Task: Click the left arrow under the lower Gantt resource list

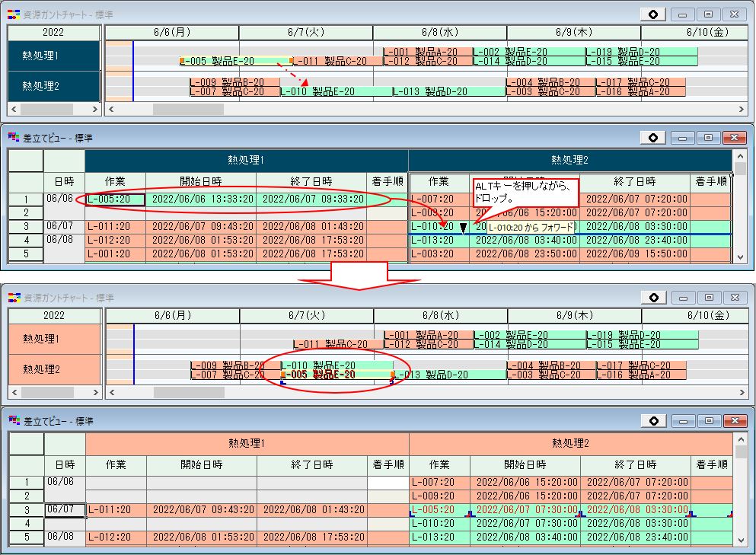Action: (x=14, y=393)
